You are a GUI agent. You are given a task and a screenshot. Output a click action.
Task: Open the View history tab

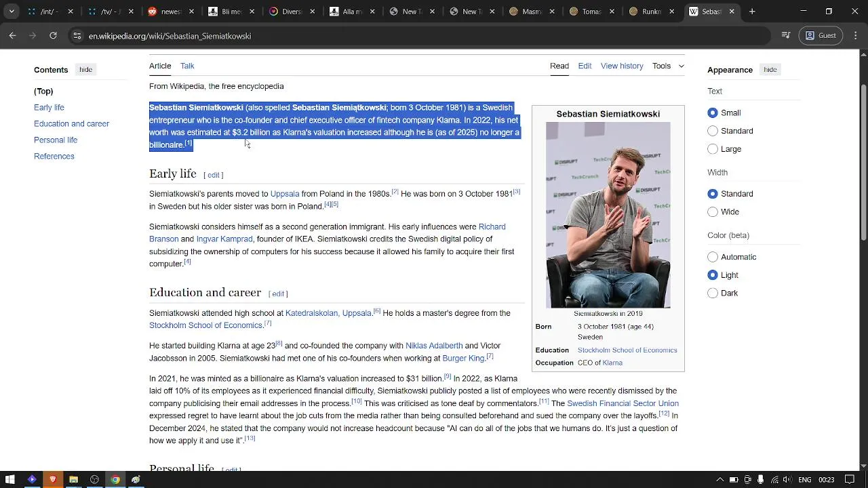(x=622, y=66)
